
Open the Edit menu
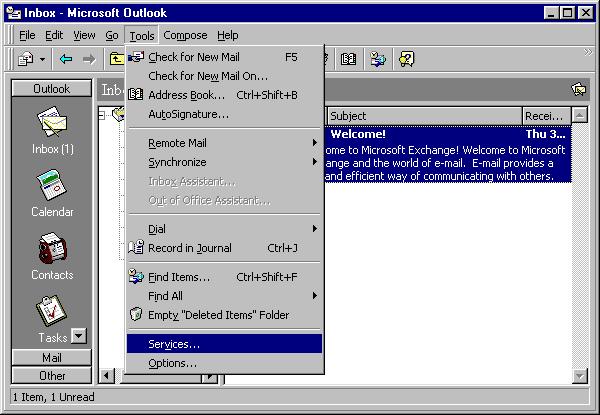[x=54, y=35]
